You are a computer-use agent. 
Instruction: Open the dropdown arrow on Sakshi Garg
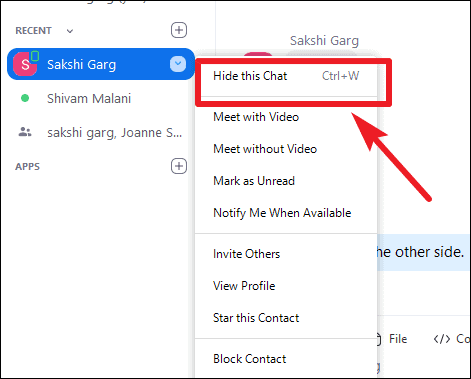point(178,64)
